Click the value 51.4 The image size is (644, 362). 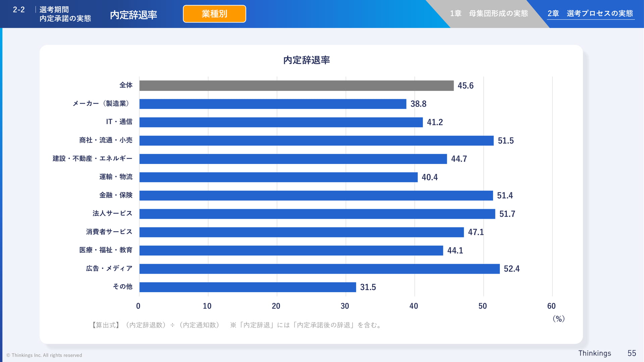click(505, 195)
